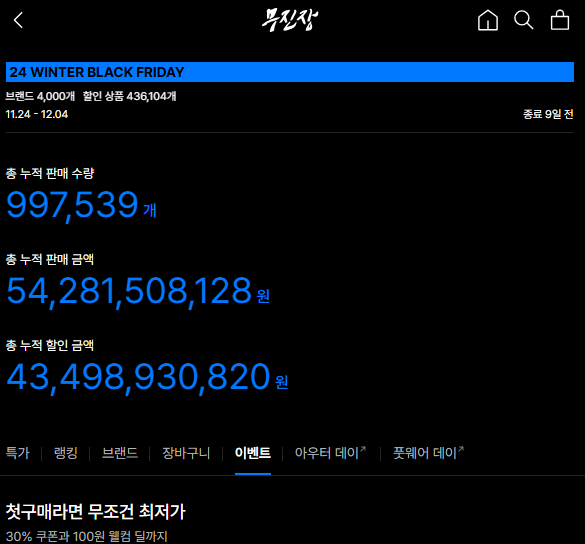
Task: Open the 장바구니 tab
Action: (186, 453)
